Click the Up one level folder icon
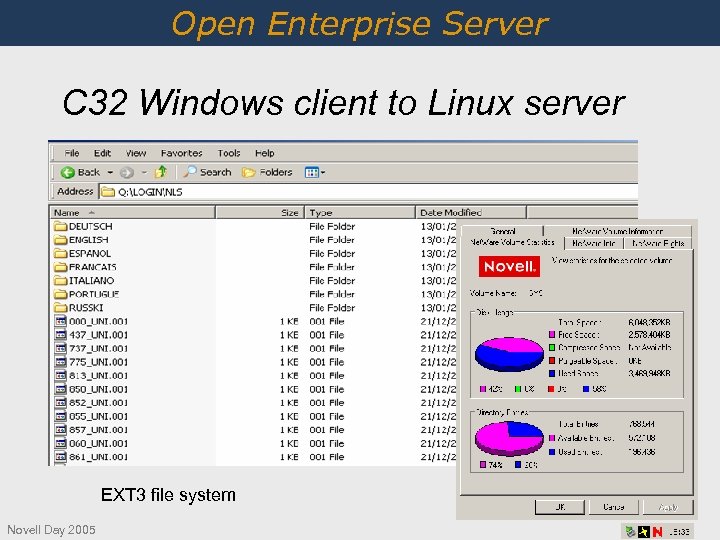The height and width of the screenshot is (540, 720). tap(161, 172)
